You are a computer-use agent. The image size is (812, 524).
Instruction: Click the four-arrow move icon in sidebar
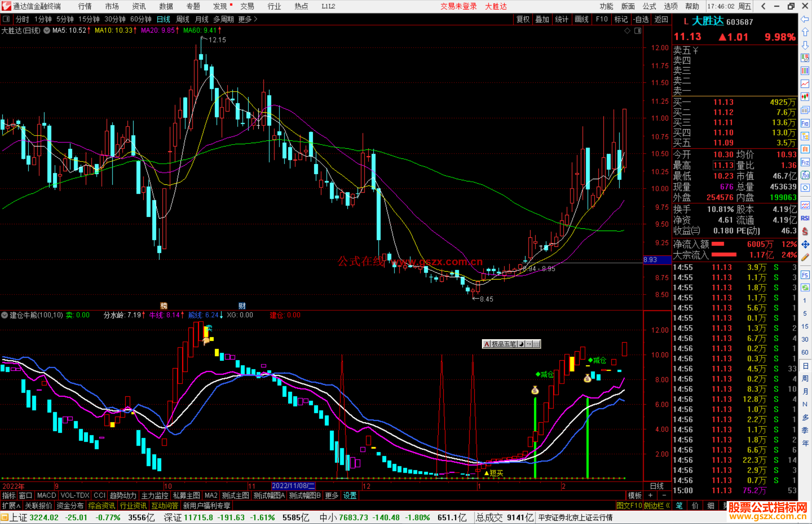pos(805,245)
